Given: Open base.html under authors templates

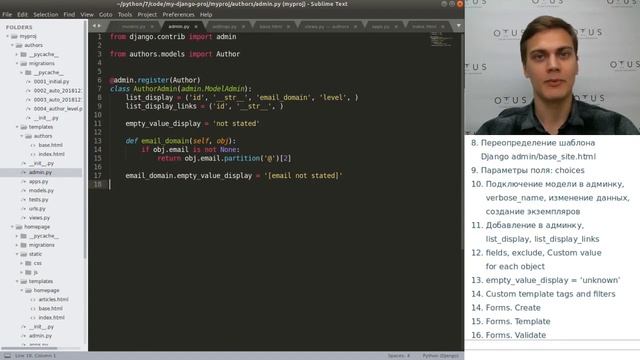Looking at the screenshot, I should 50,145.
